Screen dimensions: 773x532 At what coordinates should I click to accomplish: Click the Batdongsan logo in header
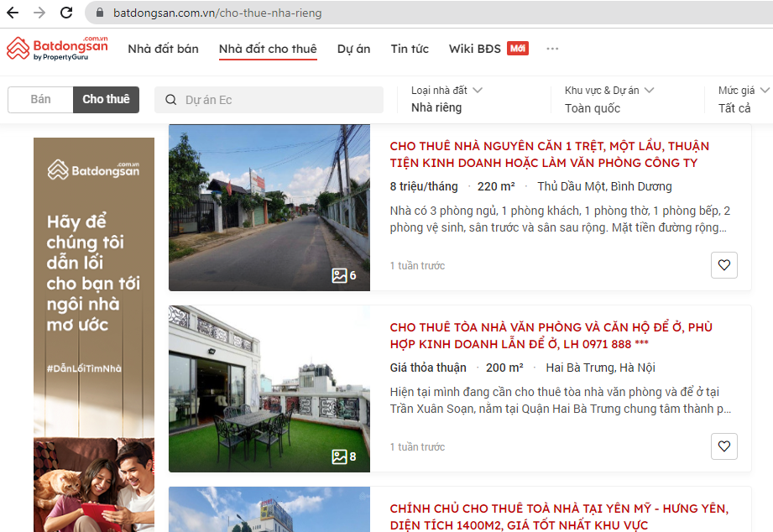coord(57,49)
